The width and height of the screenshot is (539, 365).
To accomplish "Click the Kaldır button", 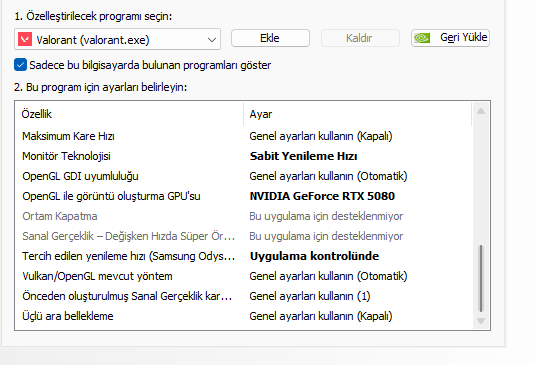I will click(x=360, y=38).
